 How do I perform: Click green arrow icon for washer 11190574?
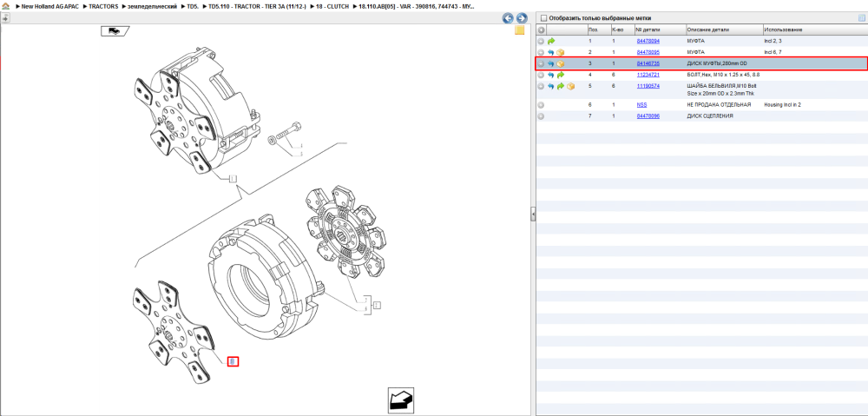pyautogui.click(x=560, y=86)
